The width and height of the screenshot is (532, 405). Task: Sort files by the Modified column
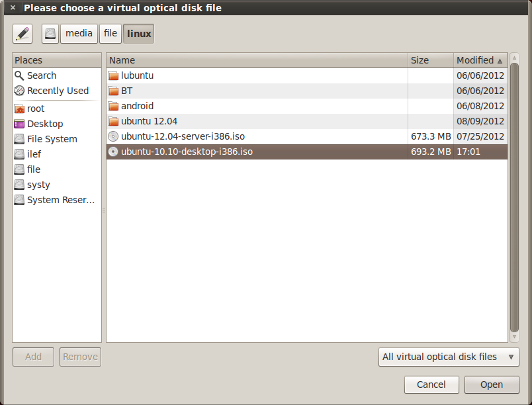click(475, 60)
